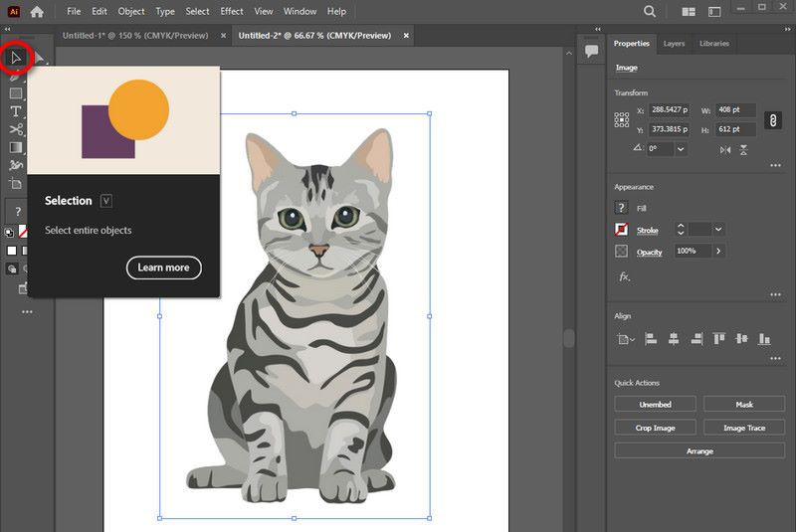796x532 pixels.
Task: Collapse the right panels with double arrows
Action: click(788, 30)
